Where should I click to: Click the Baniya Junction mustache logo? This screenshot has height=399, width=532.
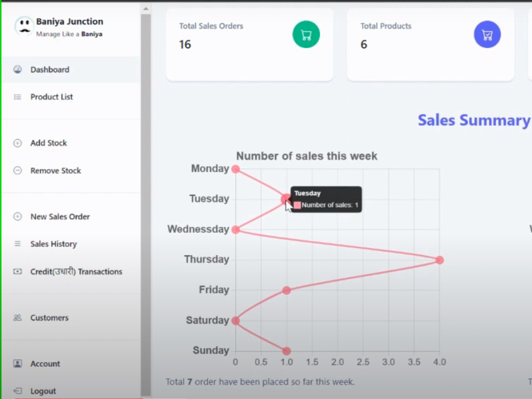tap(24, 27)
